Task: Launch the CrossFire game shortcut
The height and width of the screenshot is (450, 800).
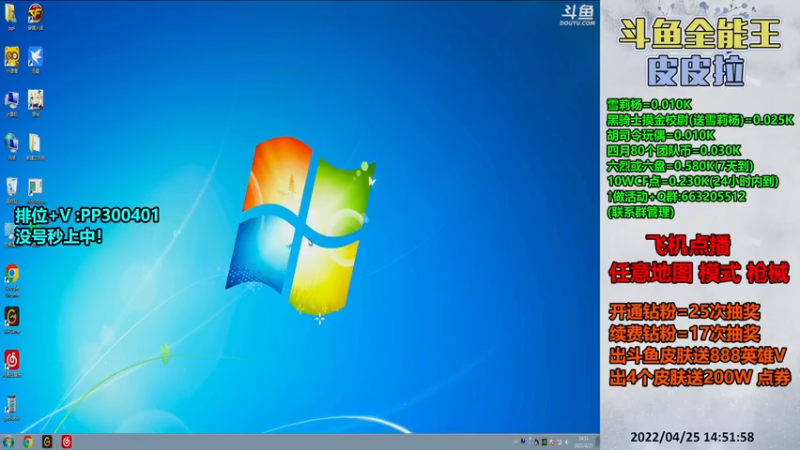Action: [35, 16]
